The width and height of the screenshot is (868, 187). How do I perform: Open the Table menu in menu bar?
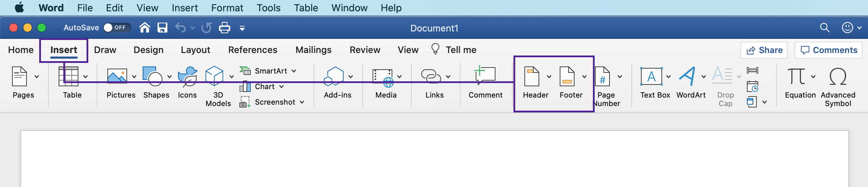point(306,8)
